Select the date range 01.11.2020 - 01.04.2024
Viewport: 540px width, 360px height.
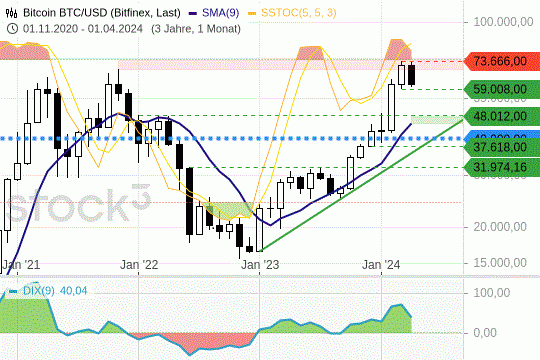(x=83, y=29)
